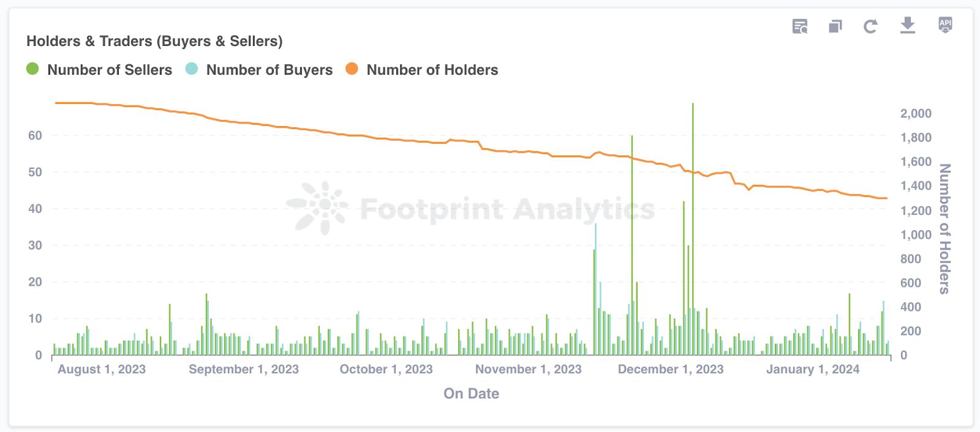Click the orange Number of Holders legend dot
The height and width of the screenshot is (432, 980).
click(352, 69)
